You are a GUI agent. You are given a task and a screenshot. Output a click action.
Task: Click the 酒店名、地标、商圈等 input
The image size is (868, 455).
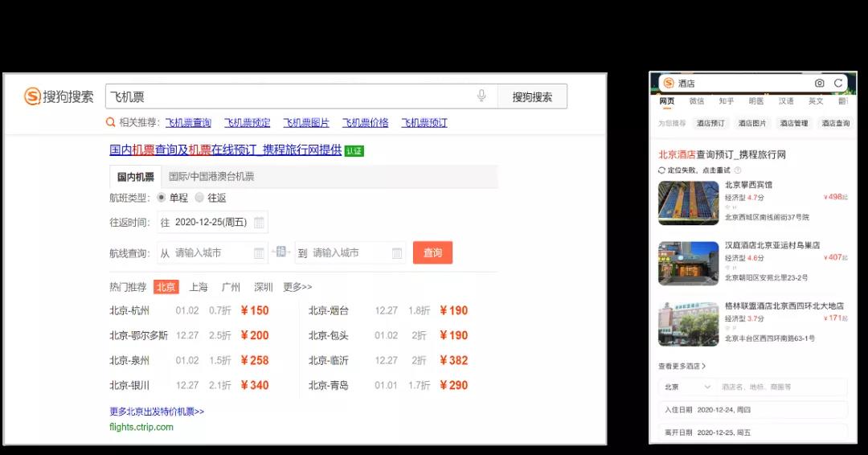[x=783, y=387]
